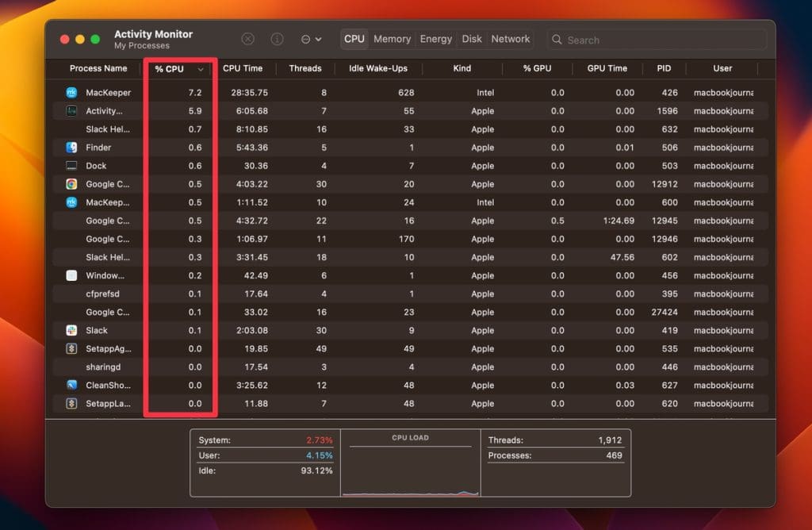Select the Finder icon in process list

[71, 147]
